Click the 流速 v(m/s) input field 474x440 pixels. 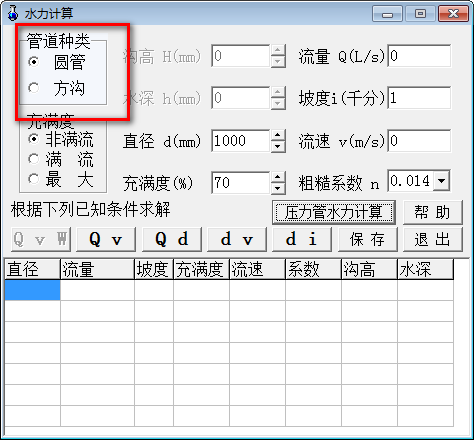click(419, 140)
